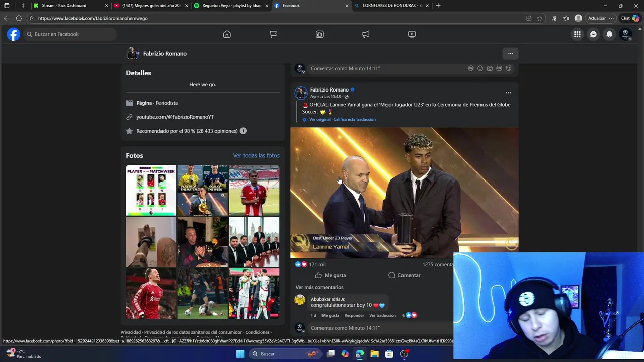Like the post with 'Me gusta'
This screenshot has height=362, width=644.
pyautogui.click(x=331, y=275)
